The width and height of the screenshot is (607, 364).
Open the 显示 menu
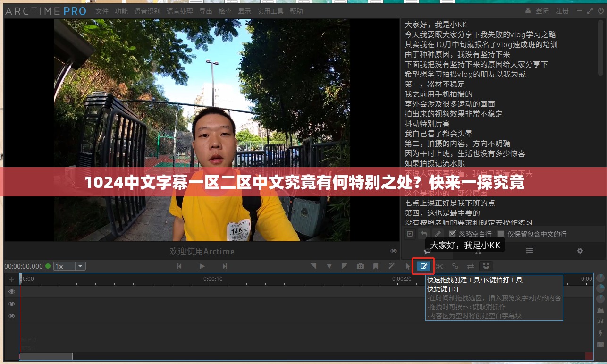244,11
